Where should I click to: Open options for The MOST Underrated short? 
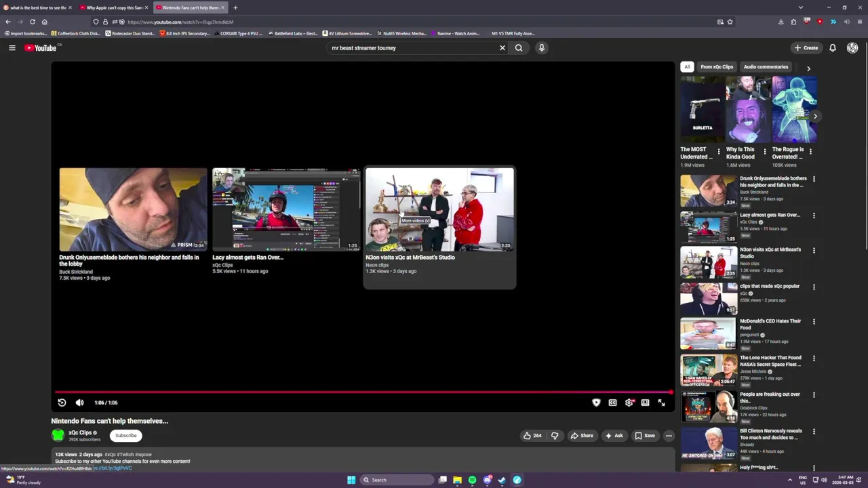click(x=719, y=152)
